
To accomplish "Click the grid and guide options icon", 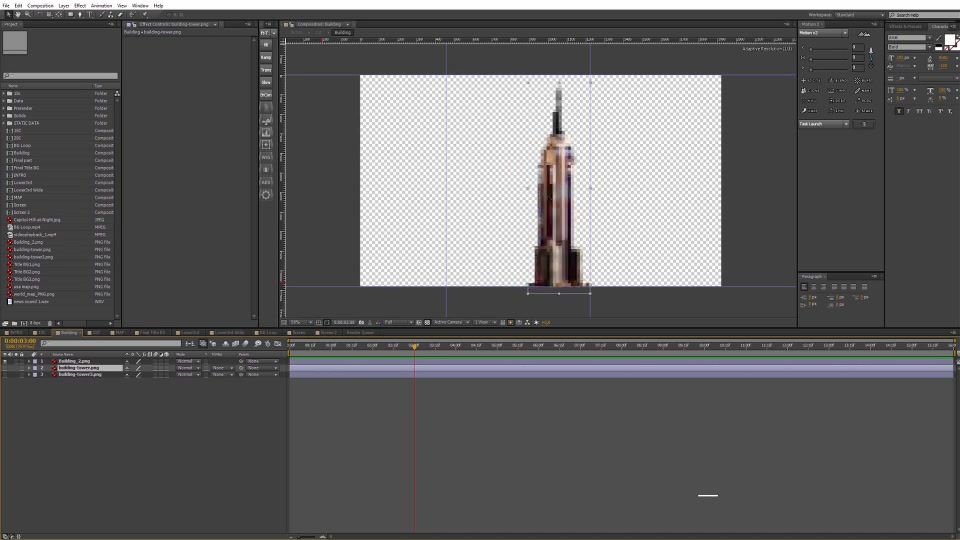I will tap(318, 322).
